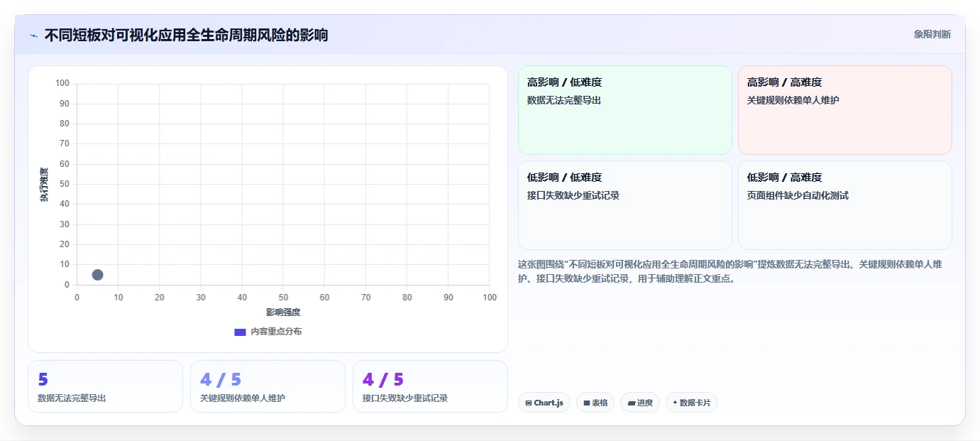This screenshot has height=441, width=980.
Task: Select the 4 / 5 接口失败缺少重试记录 stat card
Action: (x=430, y=386)
